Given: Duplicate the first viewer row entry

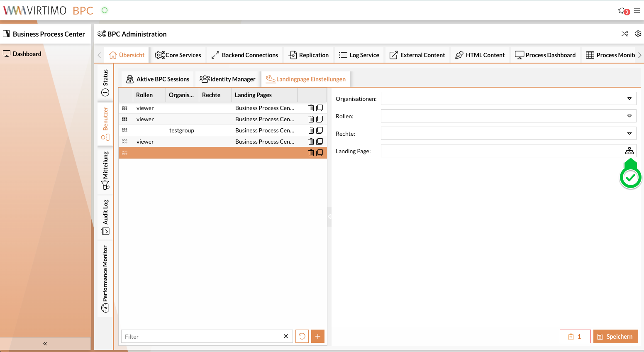Looking at the screenshot, I should tap(320, 108).
